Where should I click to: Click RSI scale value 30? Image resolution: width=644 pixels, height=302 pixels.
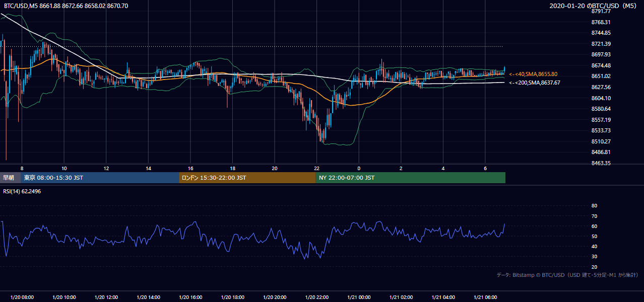594,257
